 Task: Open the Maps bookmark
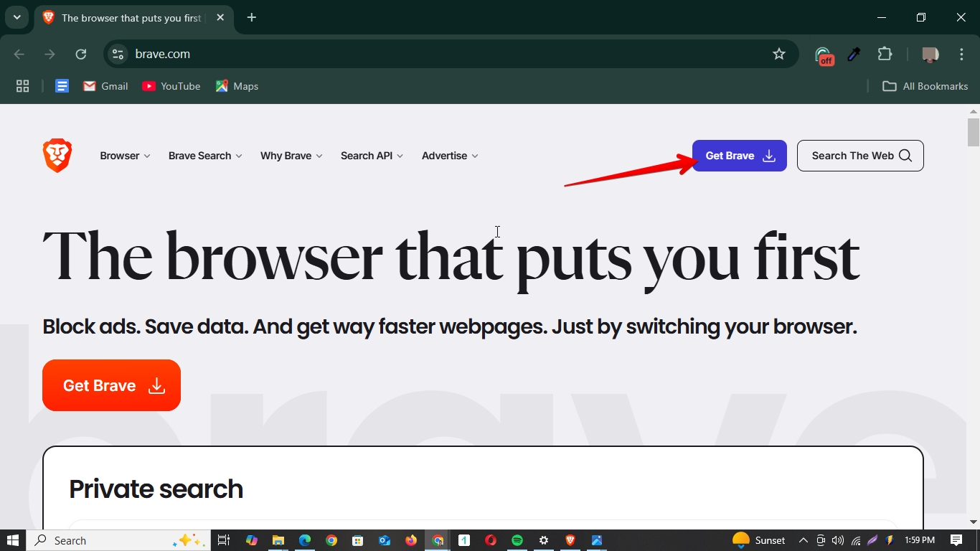tap(237, 86)
